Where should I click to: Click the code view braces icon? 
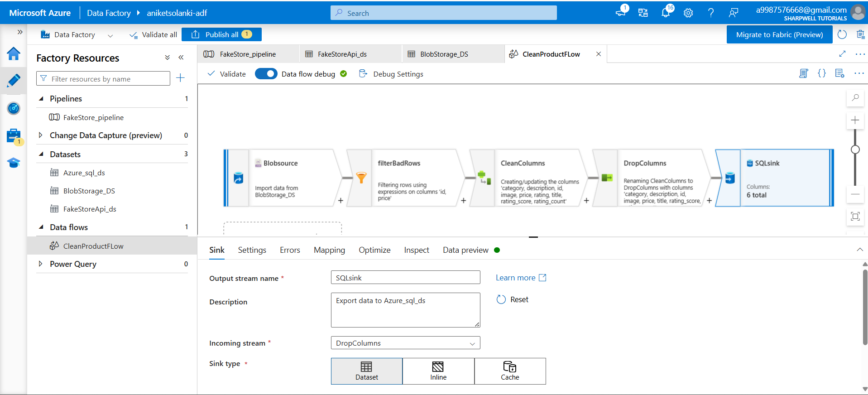click(x=822, y=73)
